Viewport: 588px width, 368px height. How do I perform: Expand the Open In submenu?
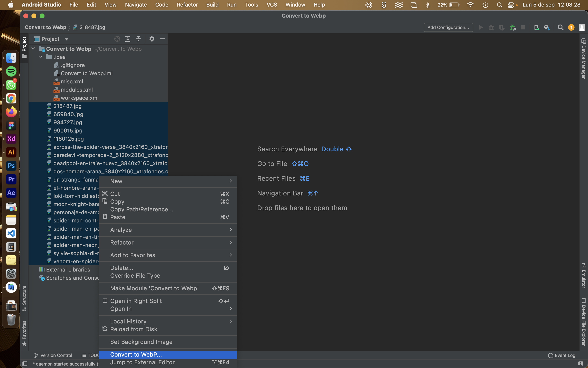tap(168, 309)
